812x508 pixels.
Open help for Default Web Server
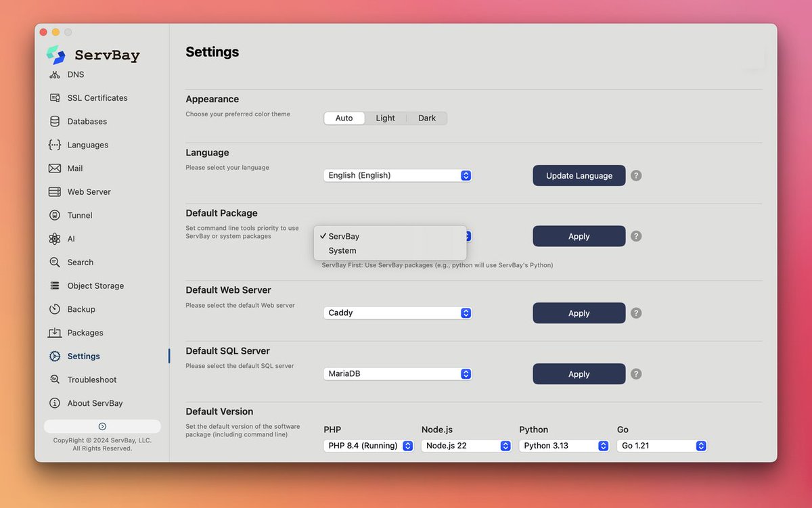point(636,313)
